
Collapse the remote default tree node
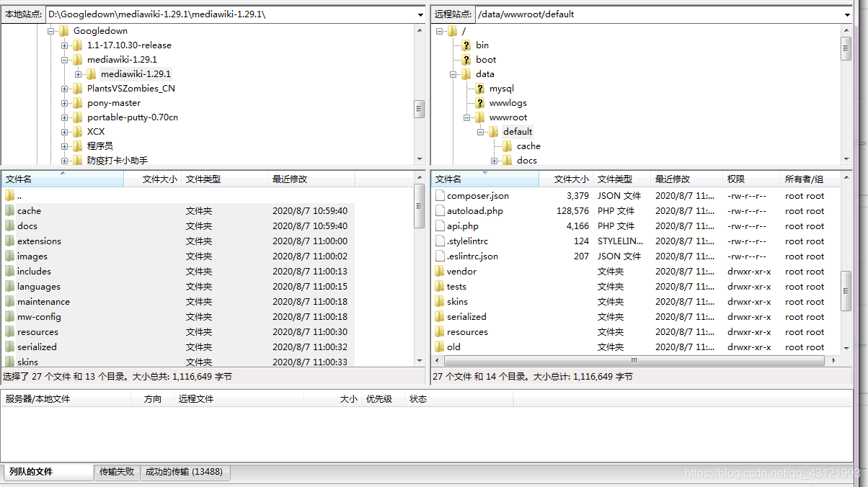point(480,132)
